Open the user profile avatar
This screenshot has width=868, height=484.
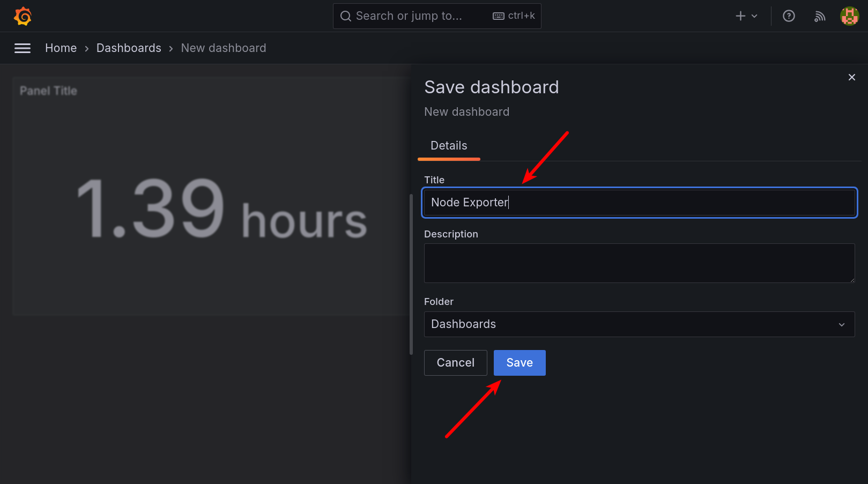850,16
